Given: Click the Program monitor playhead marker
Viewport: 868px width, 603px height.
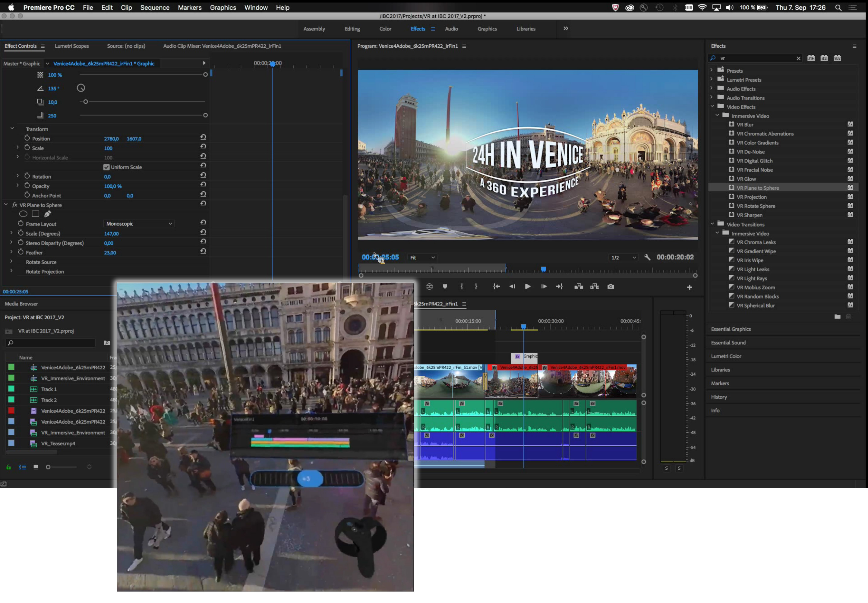Looking at the screenshot, I should [544, 269].
